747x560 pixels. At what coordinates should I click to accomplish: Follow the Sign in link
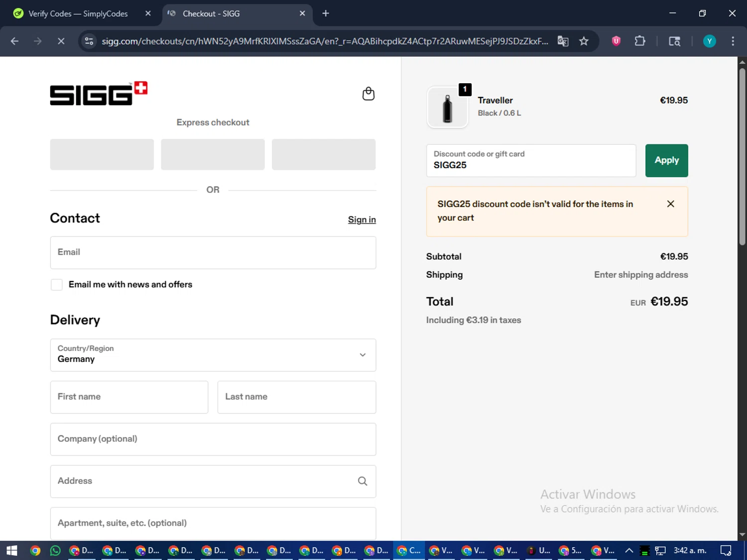pyautogui.click(x=362, y=220)
